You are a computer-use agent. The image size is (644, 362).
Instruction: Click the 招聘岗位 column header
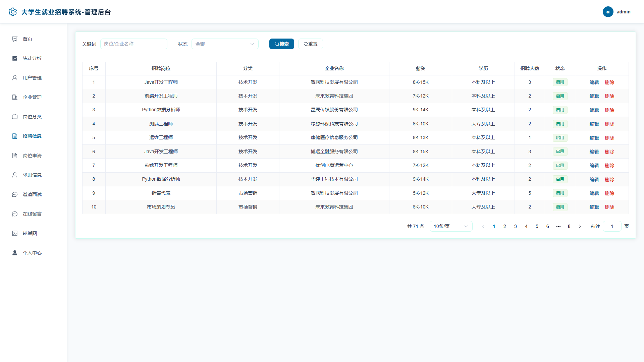coord(161,68)
